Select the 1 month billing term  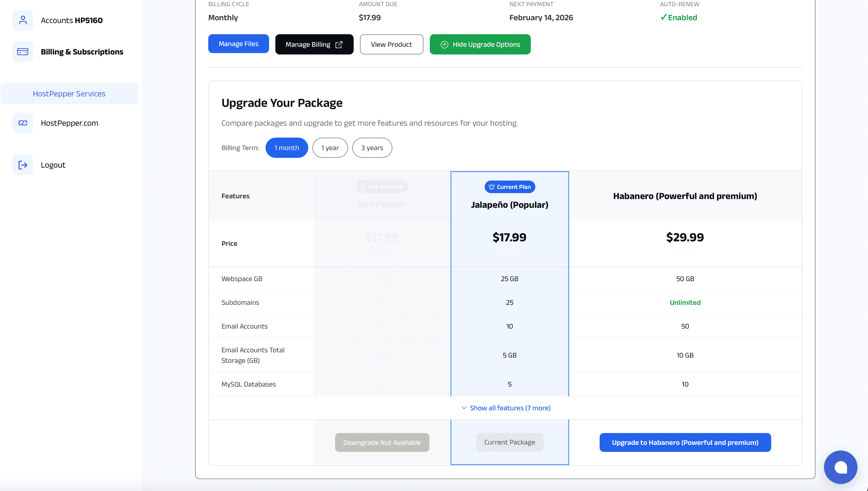[x=287, y=148]
